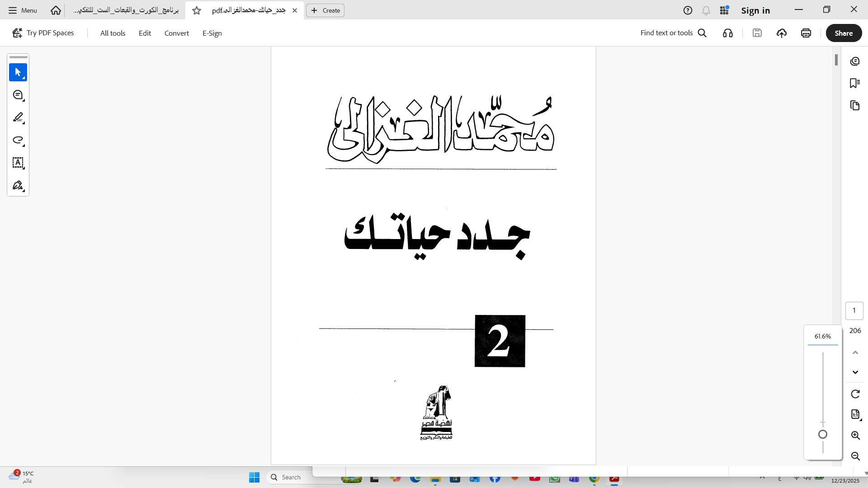Show notifications with the bell icon
868x488 pixels.
coord(706,10)
